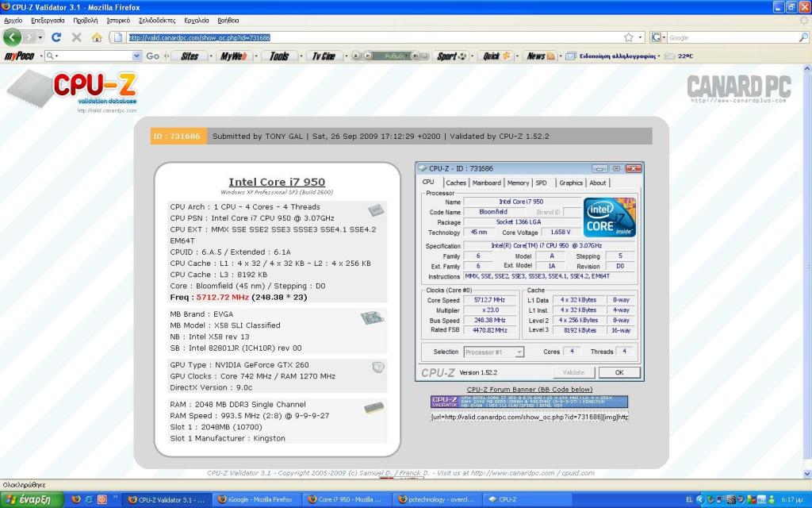The height and width of the screenshot is (508, 812).
Task: Switch to the Caches tab in CPU-Z
Action: [x=456, y=183]
